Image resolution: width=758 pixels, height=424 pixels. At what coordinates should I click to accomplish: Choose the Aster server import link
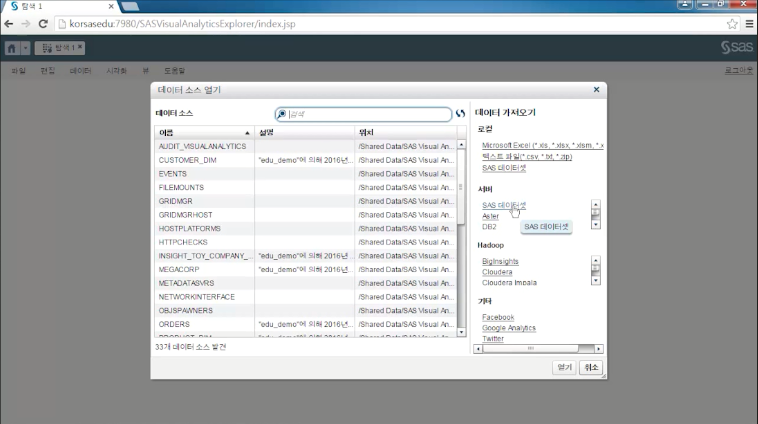(490, 216)
